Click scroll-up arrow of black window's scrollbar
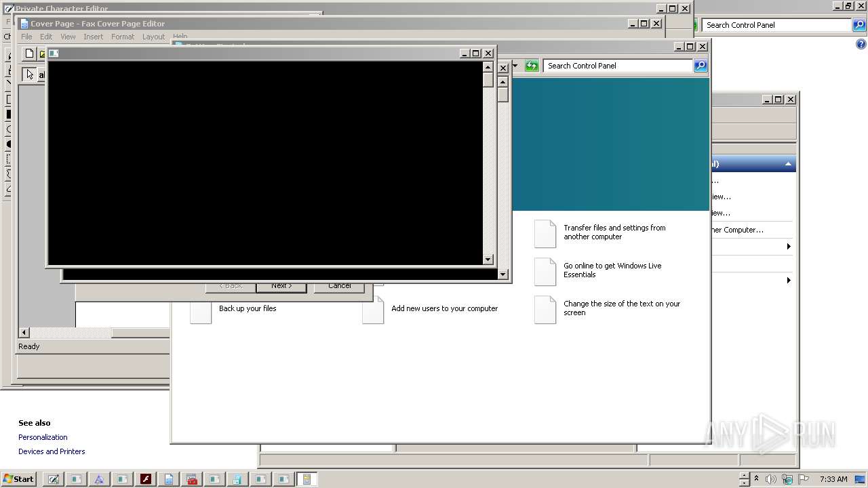Image resolution: width=868 pixels, height=488 pixels. point(488,67)
